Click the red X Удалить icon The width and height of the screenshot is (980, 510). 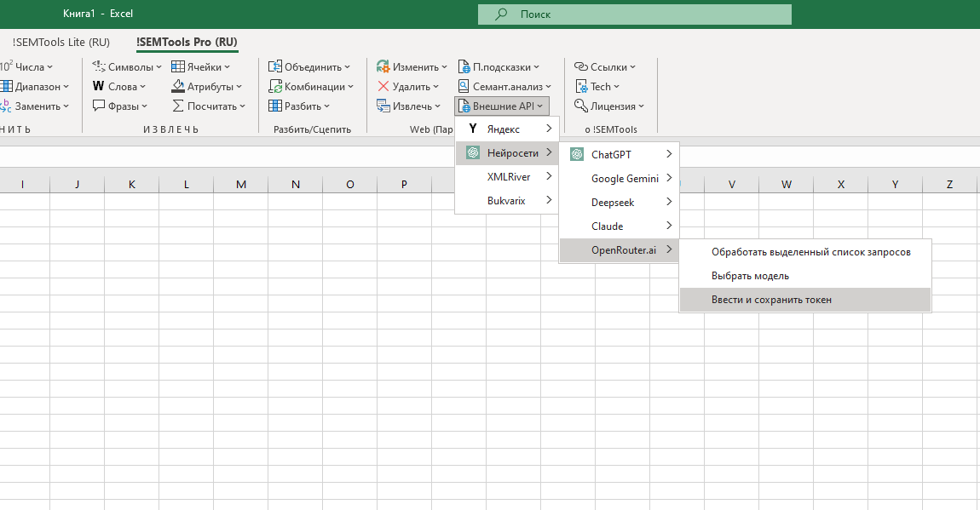(x=383, y=86)
